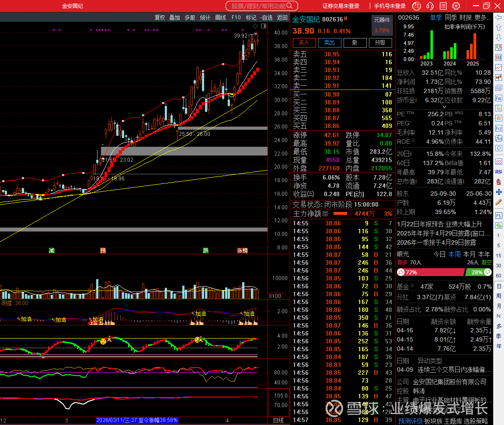The image size is (504, 425).
Task: Switch to 5-minute period
Action: (x=498, y=245)
